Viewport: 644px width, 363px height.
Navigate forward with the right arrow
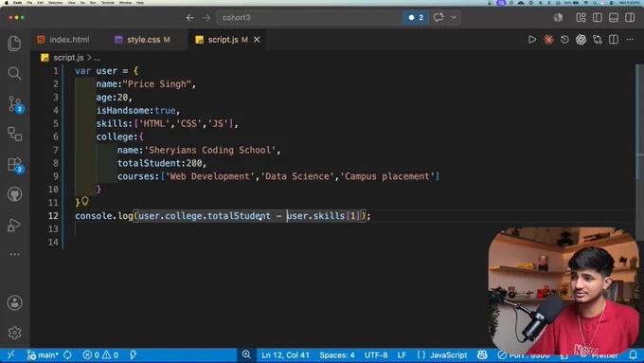click(206, 18)
